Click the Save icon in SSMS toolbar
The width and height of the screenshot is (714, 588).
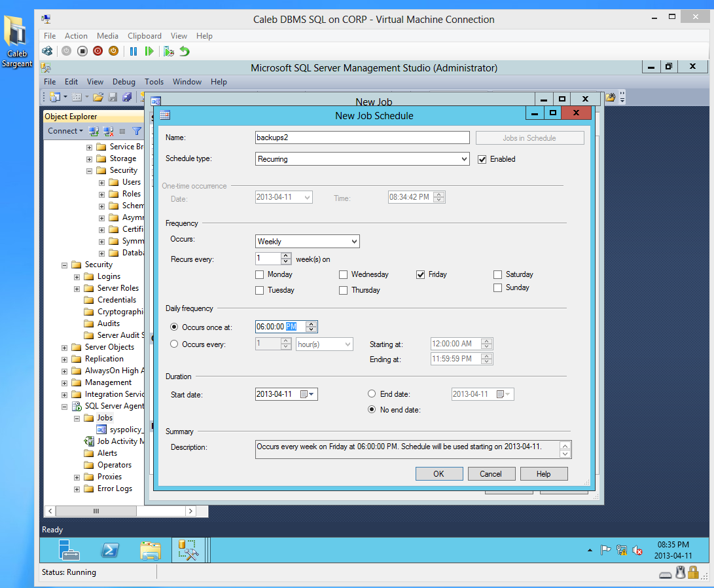113,96
